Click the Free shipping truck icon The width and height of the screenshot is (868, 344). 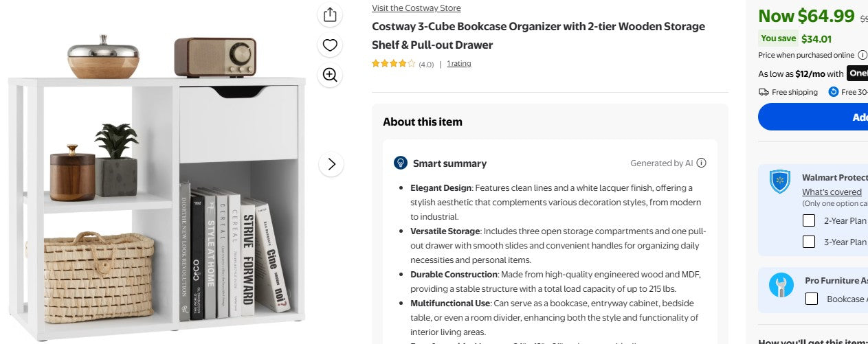tap(764, 92)
